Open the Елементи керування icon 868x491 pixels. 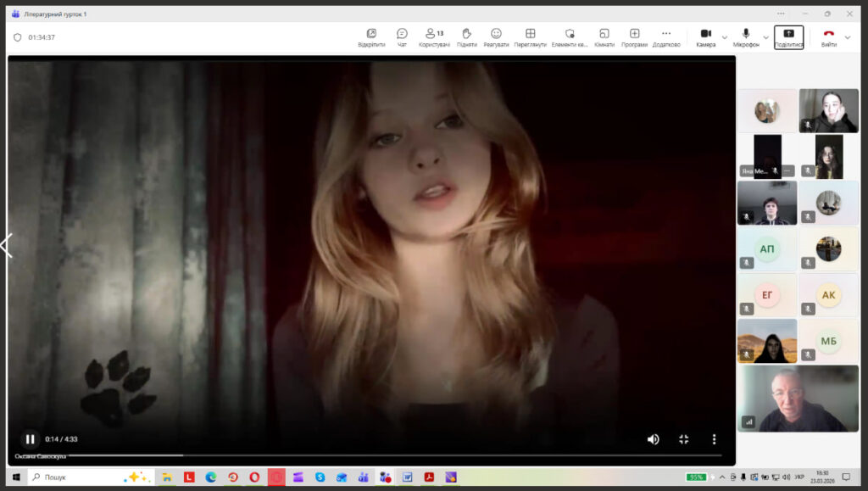pyautogui.click(x=569, y=34)
